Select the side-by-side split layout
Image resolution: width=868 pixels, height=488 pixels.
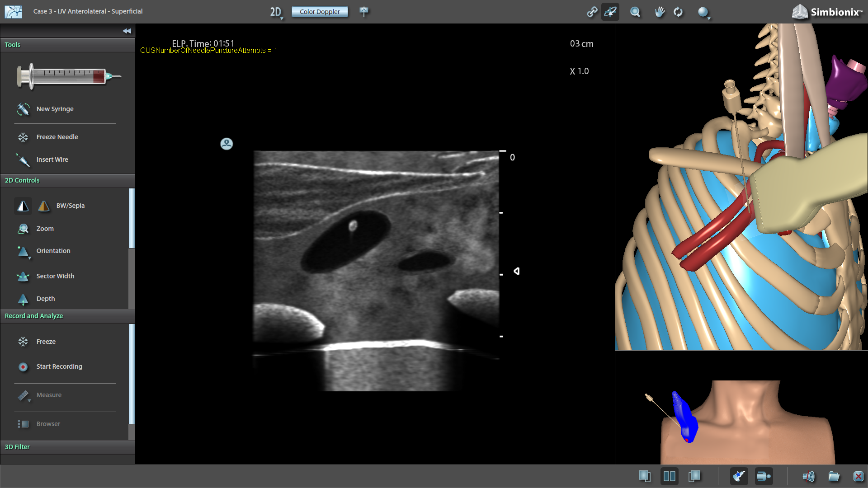[x=670, y=476]
